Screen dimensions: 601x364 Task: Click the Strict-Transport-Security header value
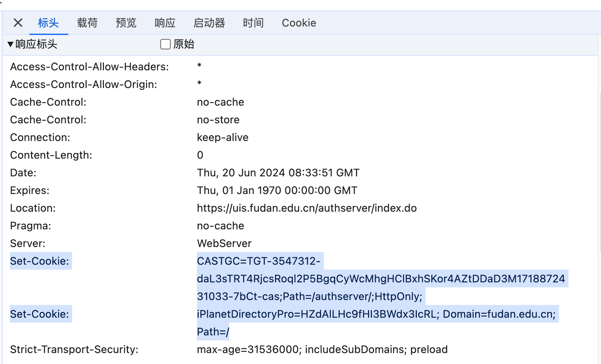coord(322,350)
